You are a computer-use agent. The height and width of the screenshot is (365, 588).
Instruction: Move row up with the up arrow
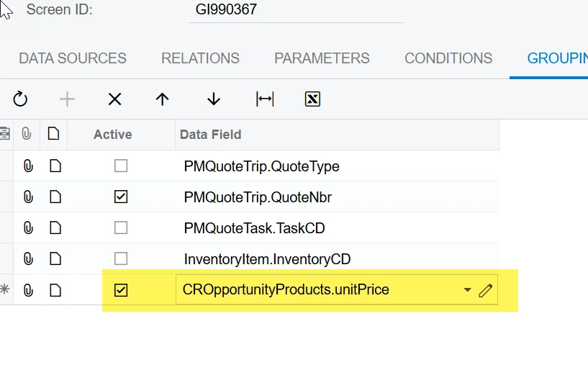tap(163, 99)
